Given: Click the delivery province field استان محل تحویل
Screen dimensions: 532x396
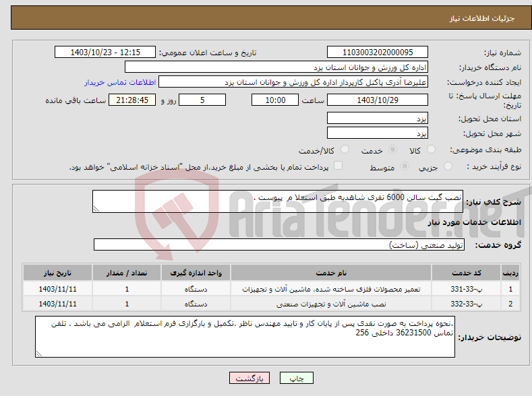Looking at the screenshot, I should (378, 119).
